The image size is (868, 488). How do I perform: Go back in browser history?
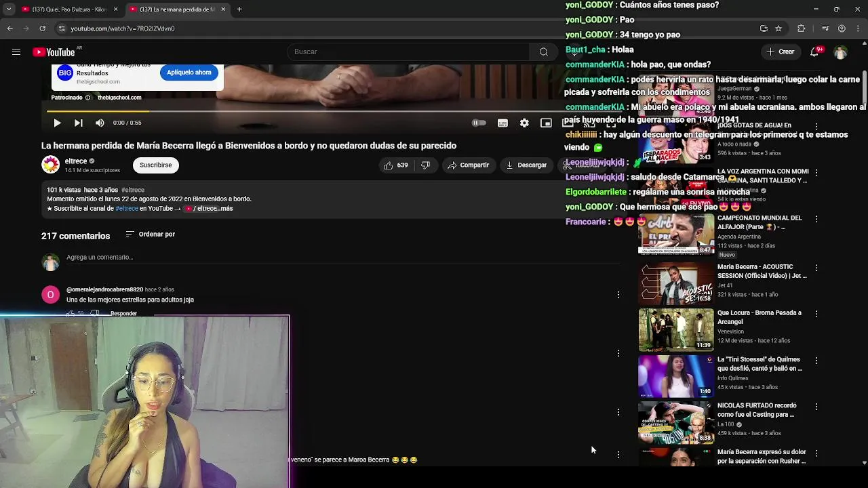tap(9, 28)
